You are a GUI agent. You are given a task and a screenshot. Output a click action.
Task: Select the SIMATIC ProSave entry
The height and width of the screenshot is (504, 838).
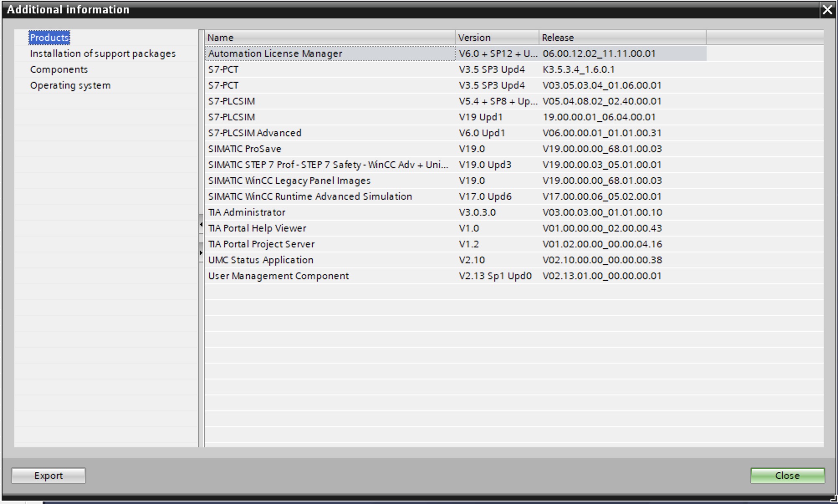coord(245,149)
